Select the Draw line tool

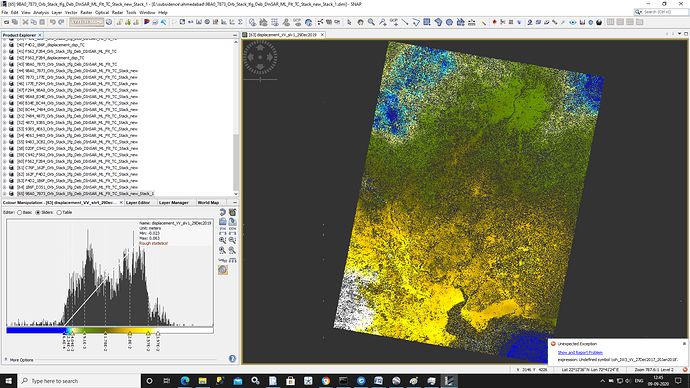coord(405,22)
